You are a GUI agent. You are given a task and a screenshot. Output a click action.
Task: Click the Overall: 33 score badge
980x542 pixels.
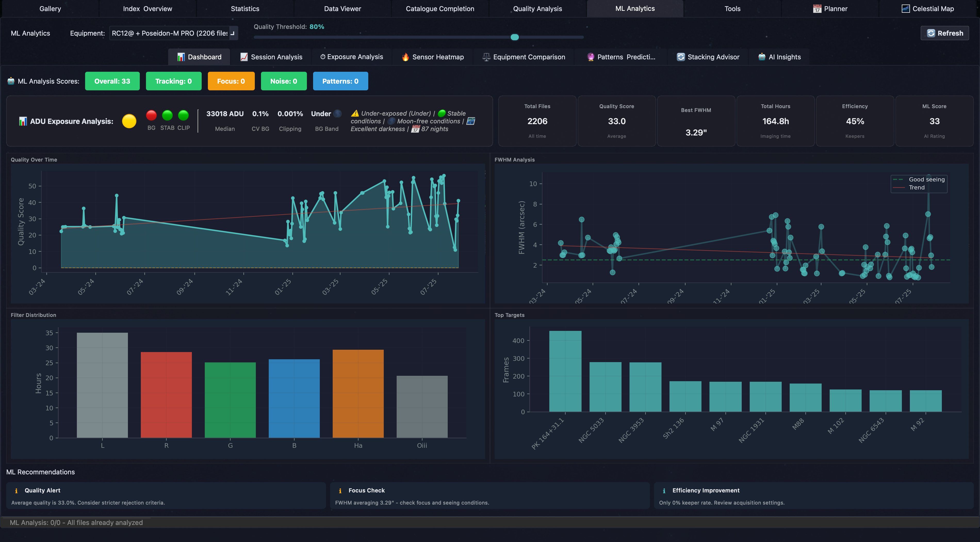coord(112,81)
